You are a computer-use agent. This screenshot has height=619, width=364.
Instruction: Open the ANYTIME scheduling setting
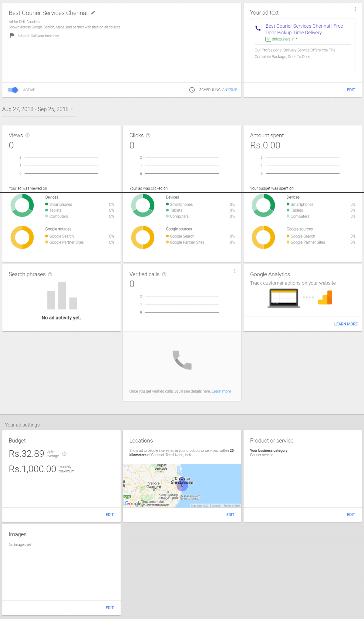[x=230, y=90]
